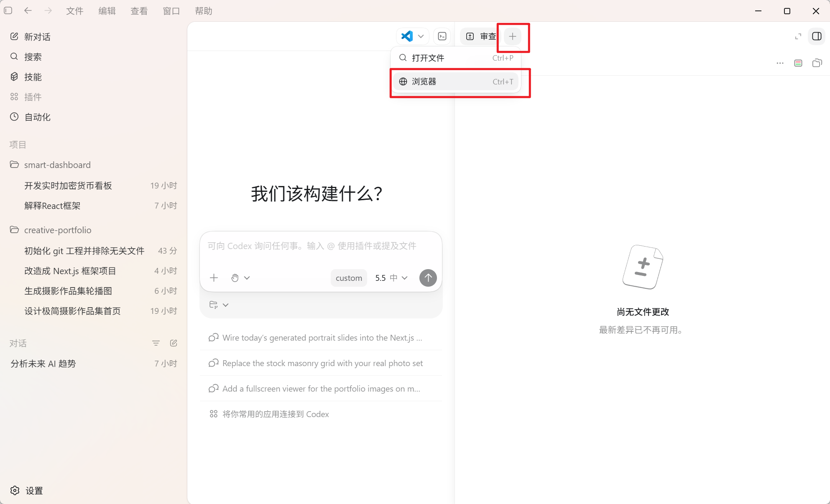Click the 设置 gear icon

click(x=15, y=490)
